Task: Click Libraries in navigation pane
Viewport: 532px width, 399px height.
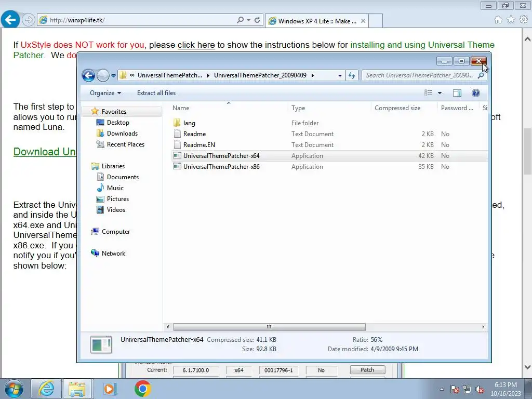Action: pos(113,166)
